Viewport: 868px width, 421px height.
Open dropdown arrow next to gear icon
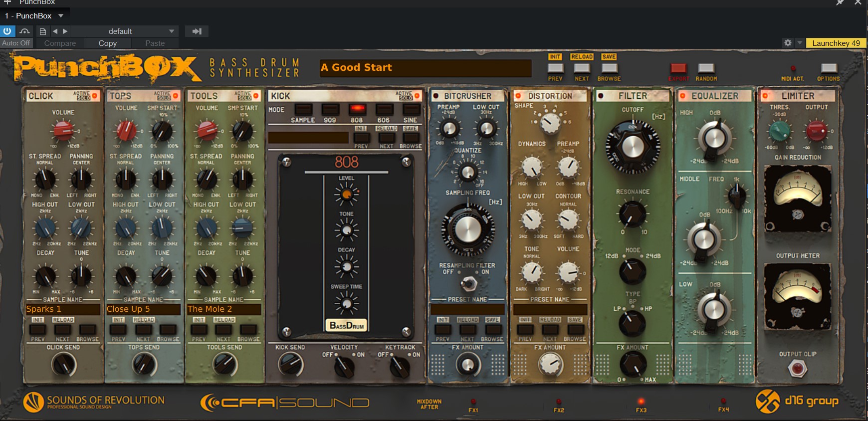(x=800, y=43)
